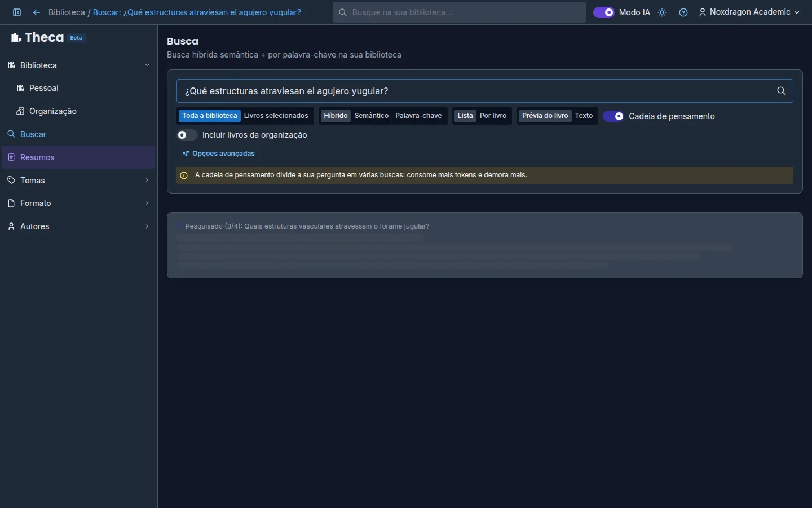Click the Autores person icon
Image resolution: width=812 pixels, height=508 pixels.
(x=11, y=226)
